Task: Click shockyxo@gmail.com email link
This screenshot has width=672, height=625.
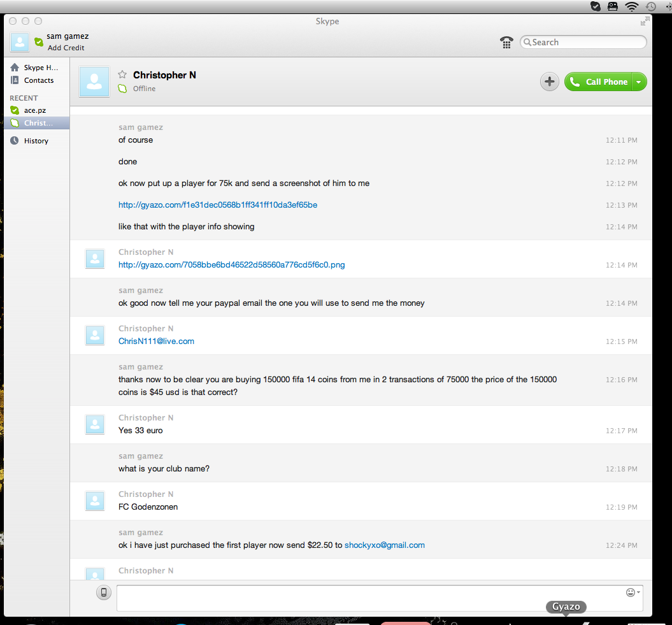Action: click(x=385, y=545)
